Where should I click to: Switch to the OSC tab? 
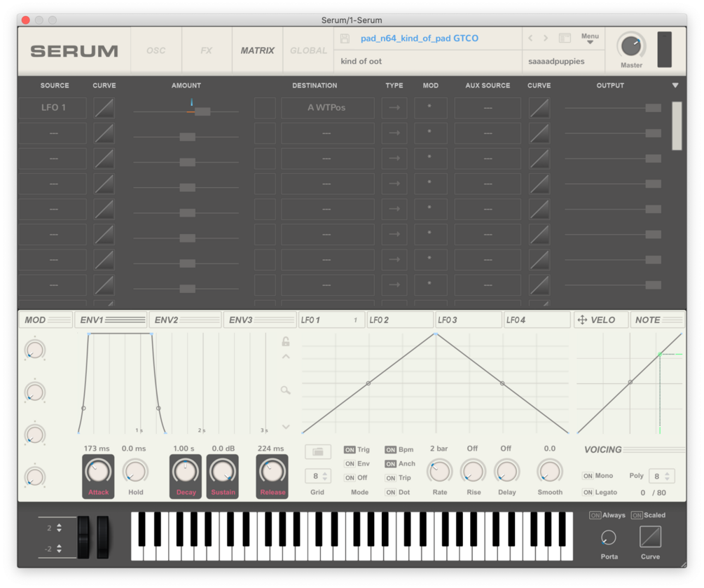(156, 50)
